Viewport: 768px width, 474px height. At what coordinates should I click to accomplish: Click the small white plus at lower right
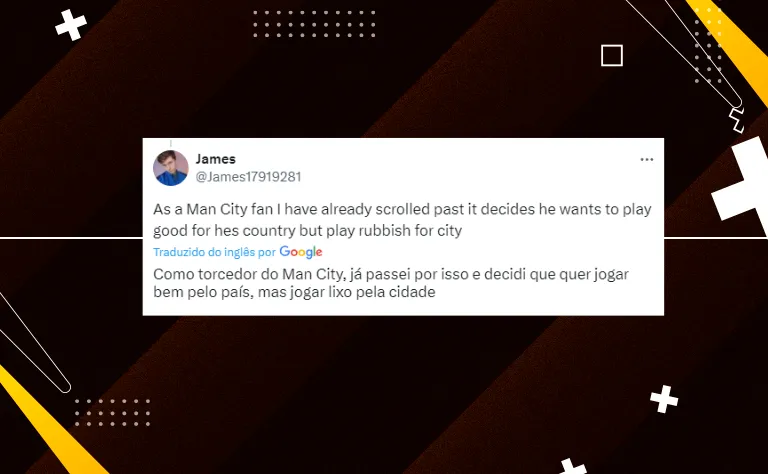coord(664,399)
